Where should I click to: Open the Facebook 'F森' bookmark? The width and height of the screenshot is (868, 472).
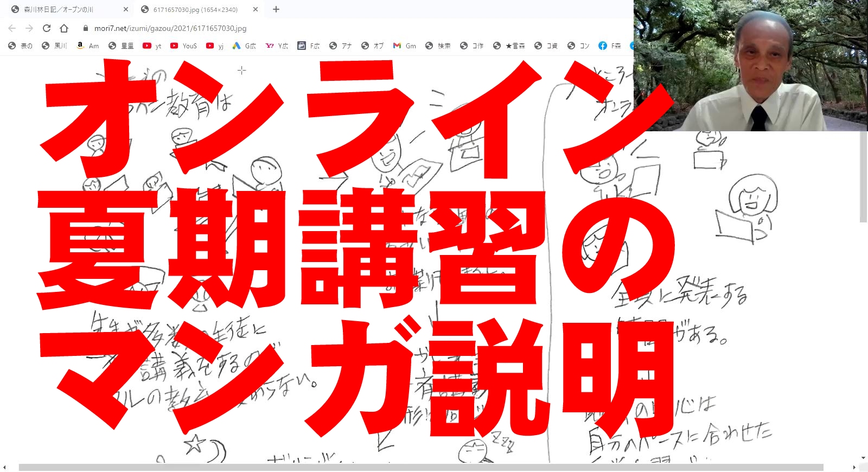[x=610, y=46]
